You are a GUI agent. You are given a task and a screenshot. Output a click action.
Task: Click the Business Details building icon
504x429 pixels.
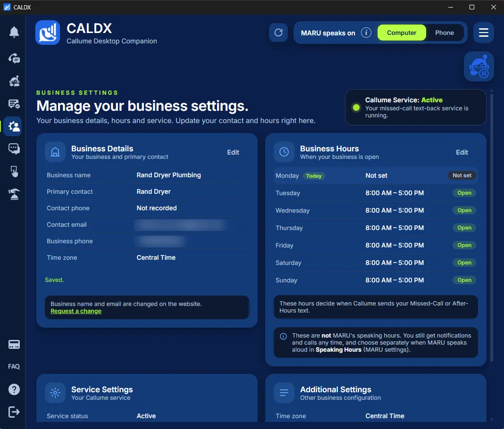coord(55,152)
